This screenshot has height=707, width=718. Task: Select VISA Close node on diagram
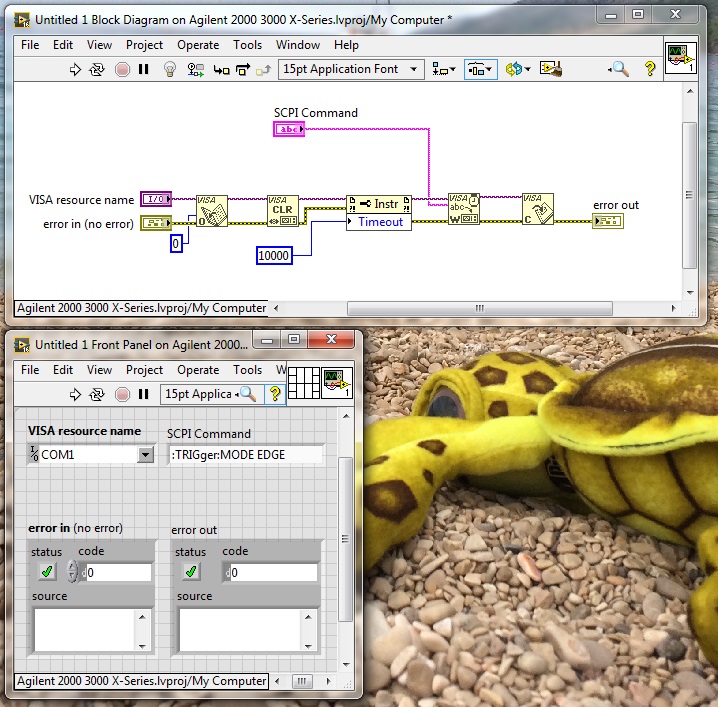click(538, 209)
